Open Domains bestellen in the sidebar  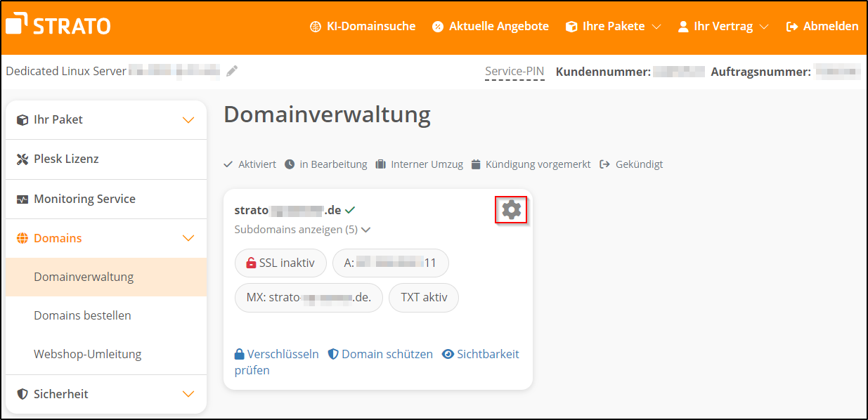point(105,315)
